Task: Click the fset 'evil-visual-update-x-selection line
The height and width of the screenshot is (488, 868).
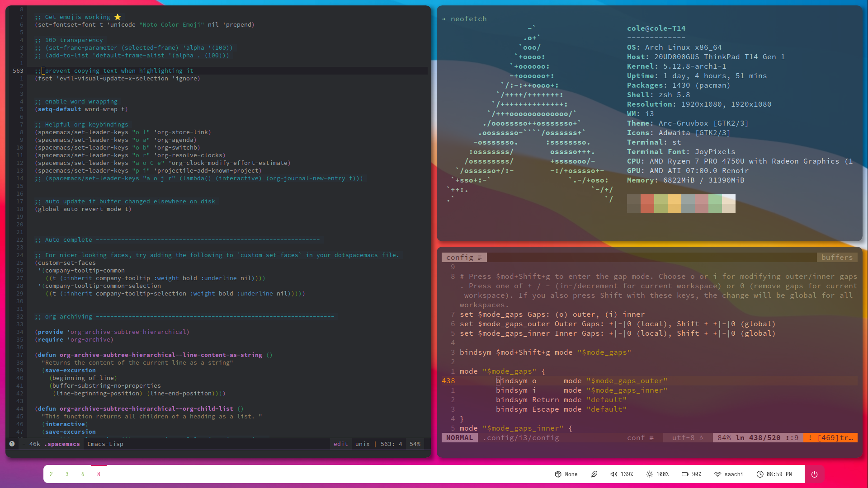Action: click(118, 79)
